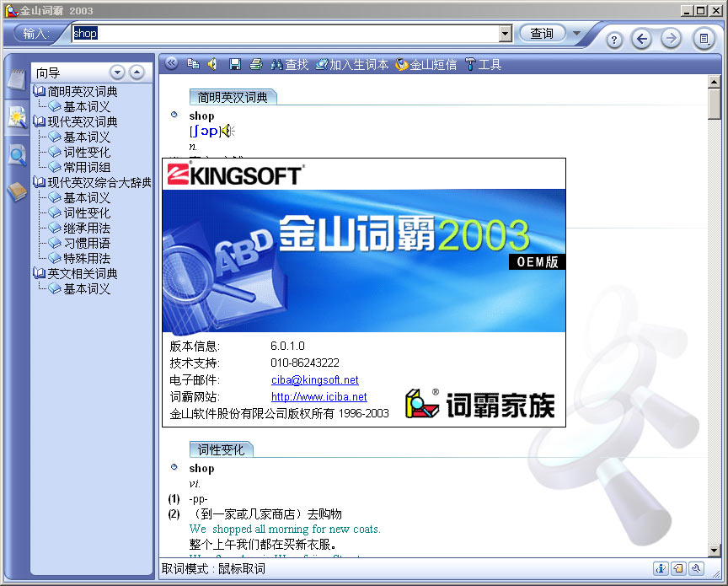The width and height of the screenshot is (728, 586).
Task: Click the speaker icon in the toolbar
Action: point(212,64)
